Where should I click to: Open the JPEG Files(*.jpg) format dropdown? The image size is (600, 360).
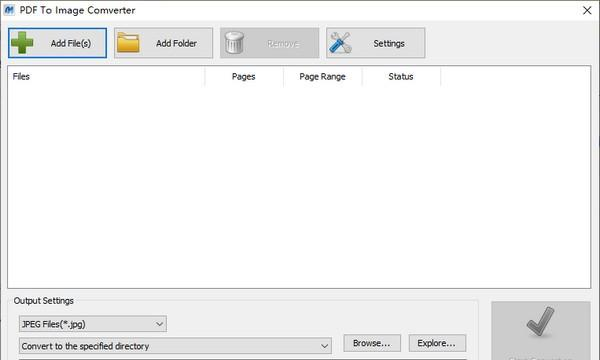[93, 324]
